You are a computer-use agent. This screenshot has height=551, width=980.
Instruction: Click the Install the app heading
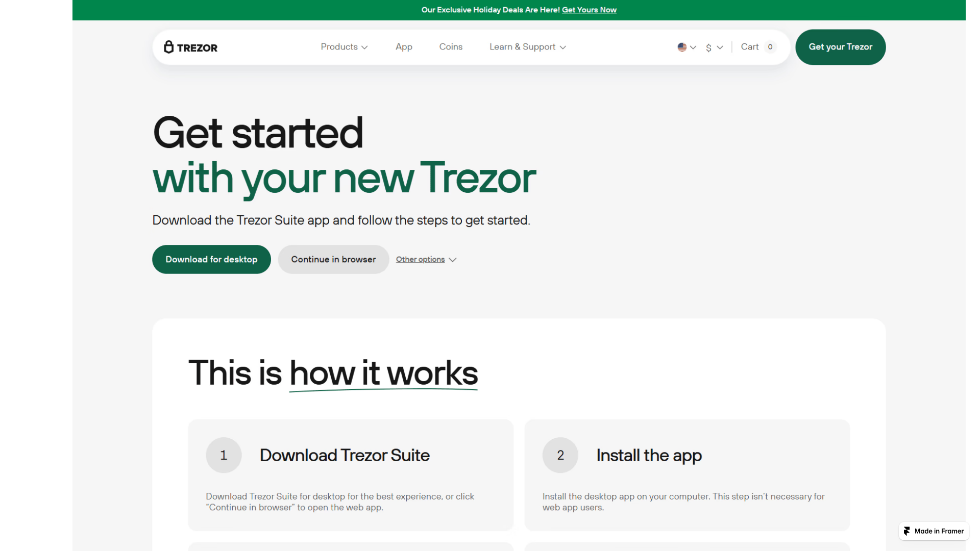(649, 455)
